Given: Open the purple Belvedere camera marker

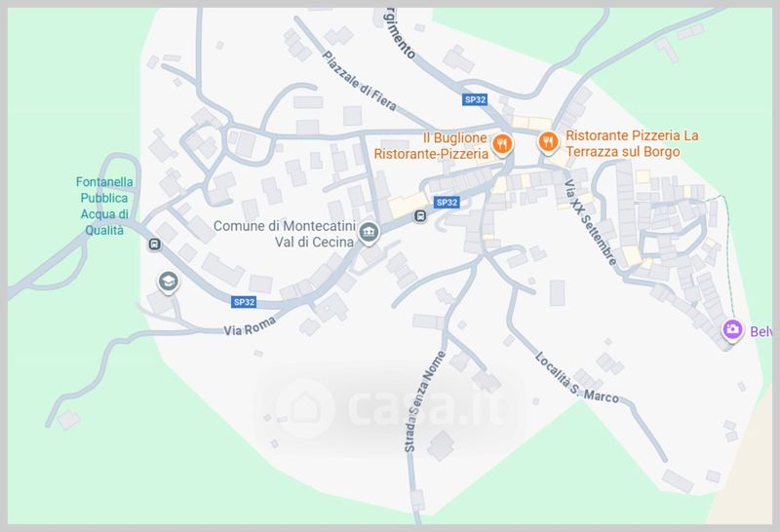Looking at the screenshot, I should [732, 329].
